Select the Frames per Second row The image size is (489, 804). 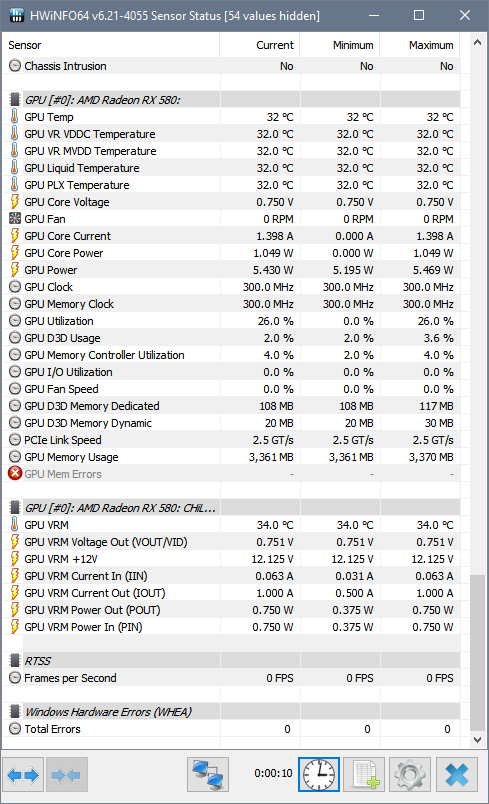(231, 678)
